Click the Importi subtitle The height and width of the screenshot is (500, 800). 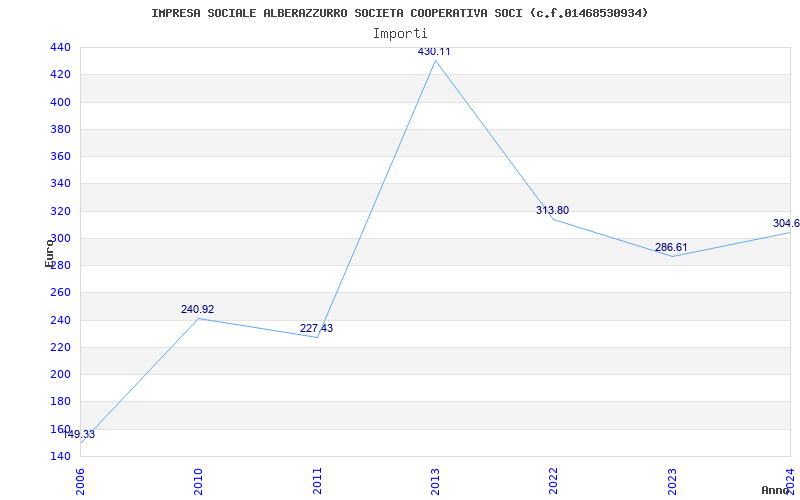(400, 34)
